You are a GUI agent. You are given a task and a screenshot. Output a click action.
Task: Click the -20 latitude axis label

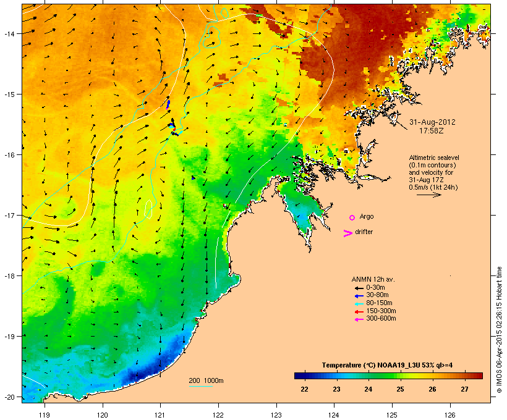click(9, 397)
